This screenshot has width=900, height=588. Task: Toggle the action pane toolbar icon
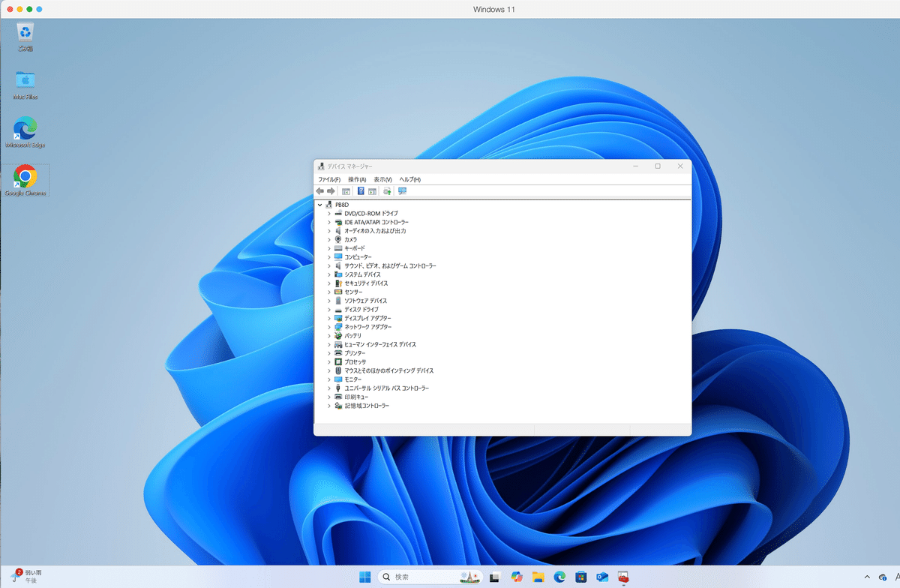(x=372, y=191)
